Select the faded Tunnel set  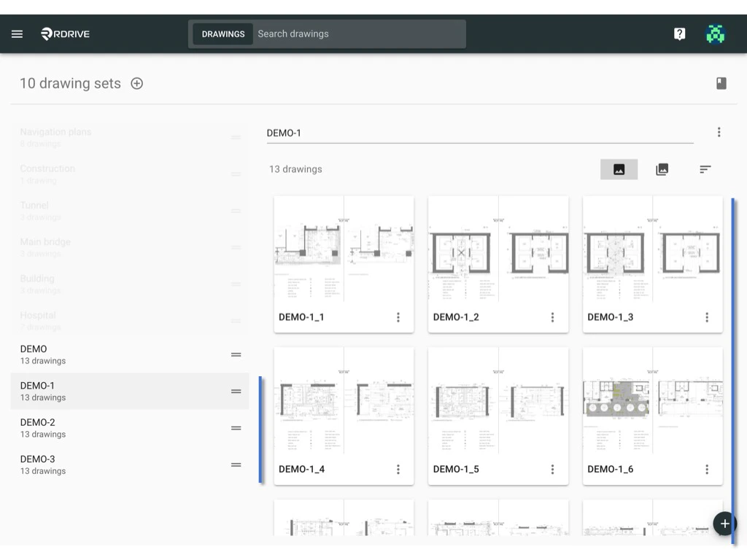click(x=130, y=211)
